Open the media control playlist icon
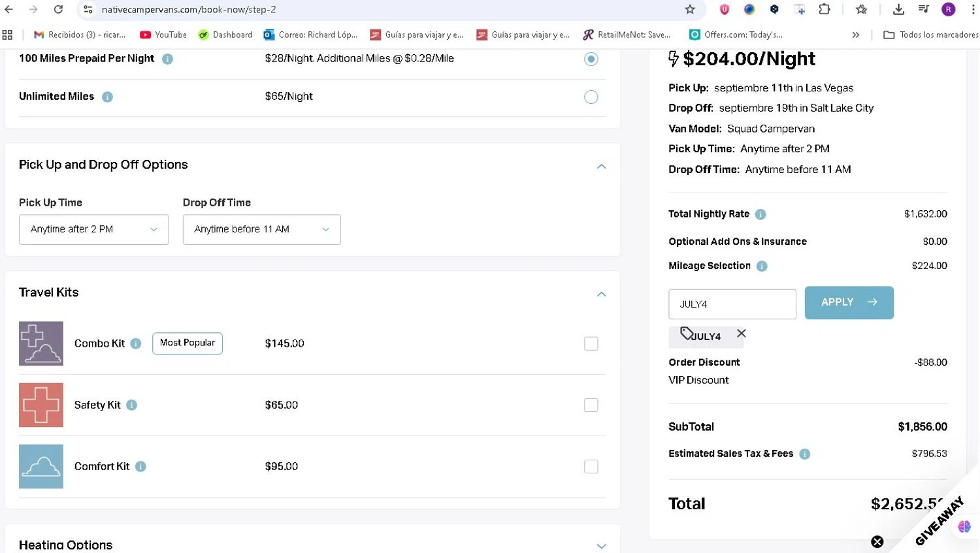This screenshot has width=980, height=553. (x=923, y=9)
